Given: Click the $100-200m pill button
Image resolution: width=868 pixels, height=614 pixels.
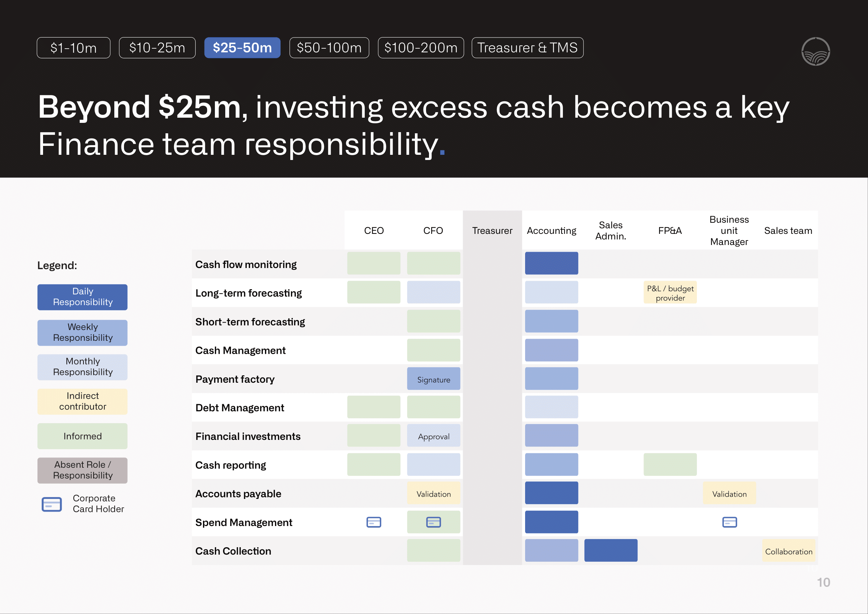Looking at the screenshot, I should coord(421,48).
